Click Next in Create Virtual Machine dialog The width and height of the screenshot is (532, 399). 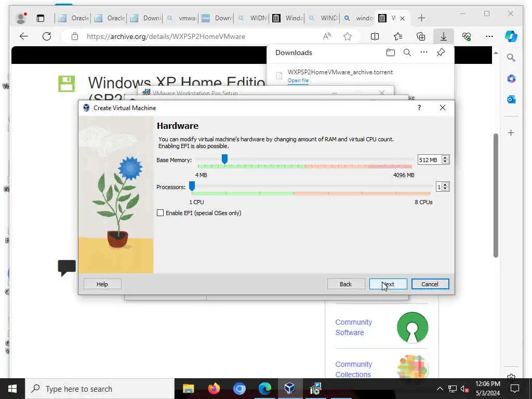388,284
